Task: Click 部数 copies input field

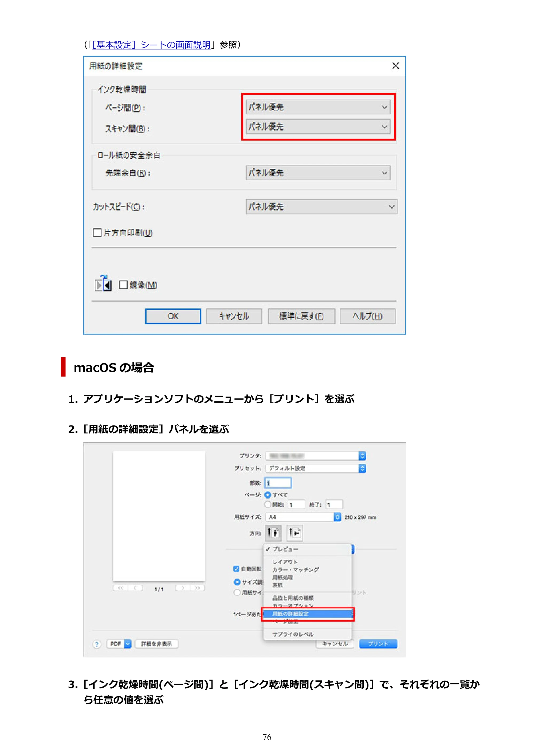Action: pos(278,483)
